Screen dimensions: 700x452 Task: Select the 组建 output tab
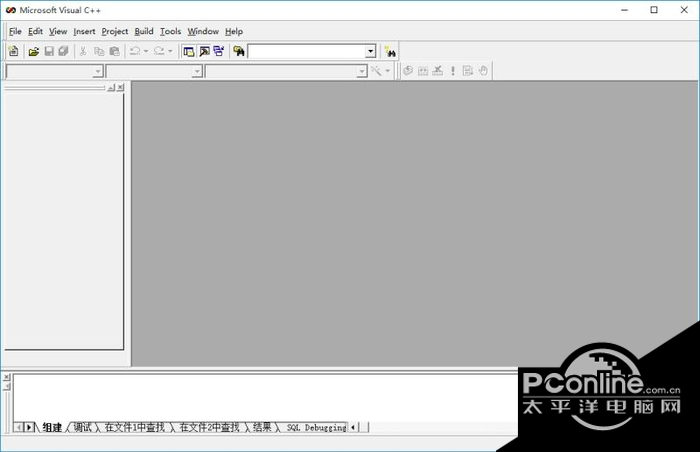click(x=52, y=427)
